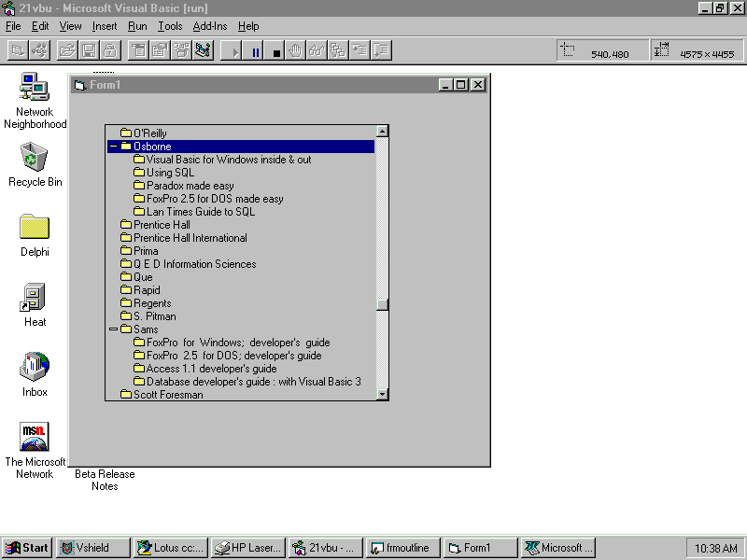Collapse the Sams outline node
Image resolution: width=747 pixels, height=560 pixels.
[114, 329]
